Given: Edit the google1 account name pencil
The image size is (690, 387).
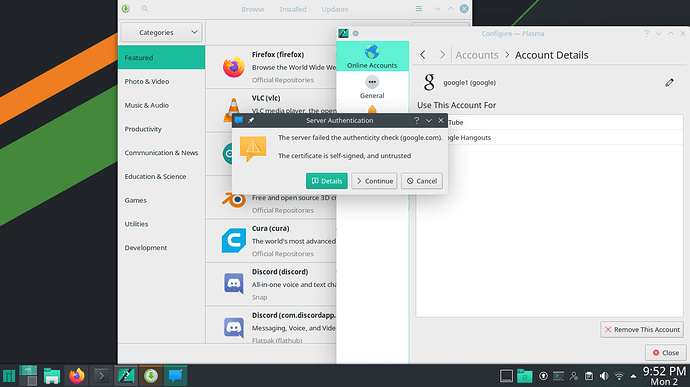Looking at the screenshot, I should click(x=669, y=82).
